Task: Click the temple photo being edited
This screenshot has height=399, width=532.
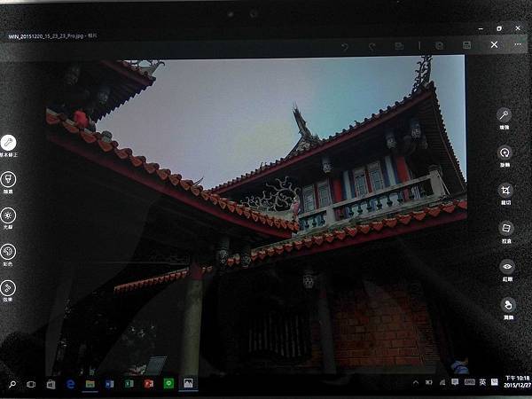Action: [x=256, y=215]
